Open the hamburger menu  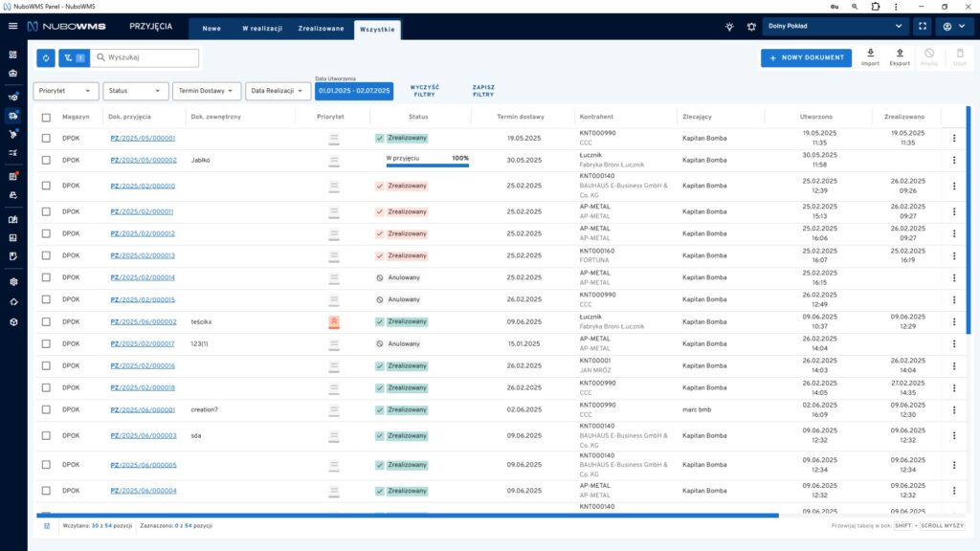point(12,27)
